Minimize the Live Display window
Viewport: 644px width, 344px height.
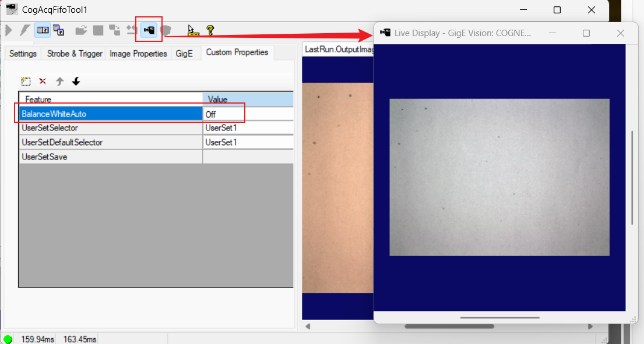click(552, 33)
